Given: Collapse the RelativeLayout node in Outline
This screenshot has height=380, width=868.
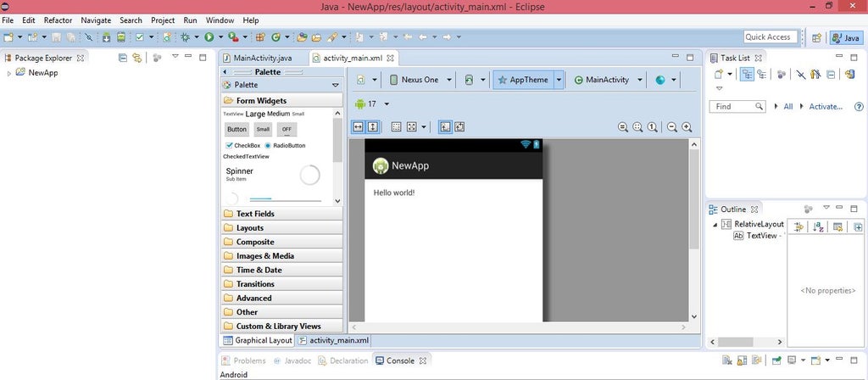Looking at the screenshot, I should tap(715, 224).
